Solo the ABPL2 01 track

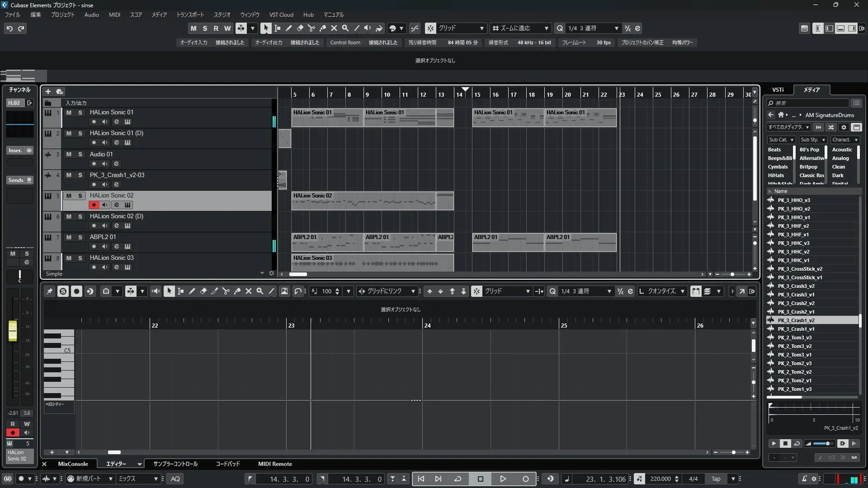tap(80, 237)
